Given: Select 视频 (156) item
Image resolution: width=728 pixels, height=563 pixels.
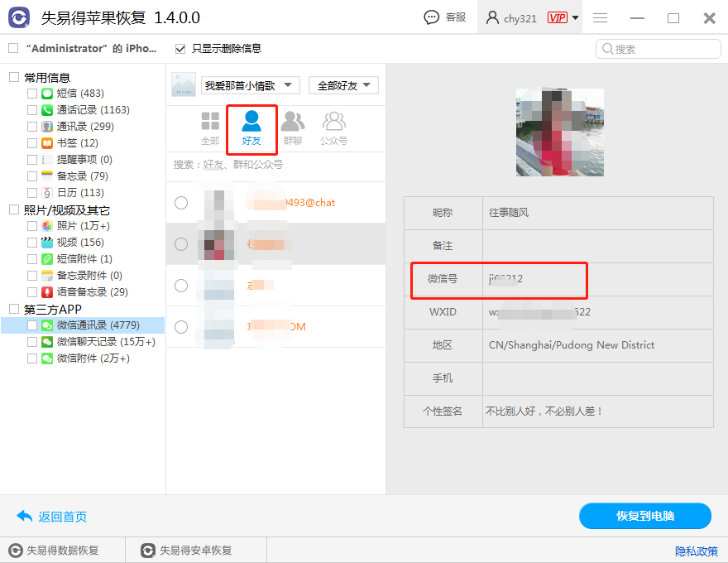Looking at the screenshot, I should pos(80,243).
